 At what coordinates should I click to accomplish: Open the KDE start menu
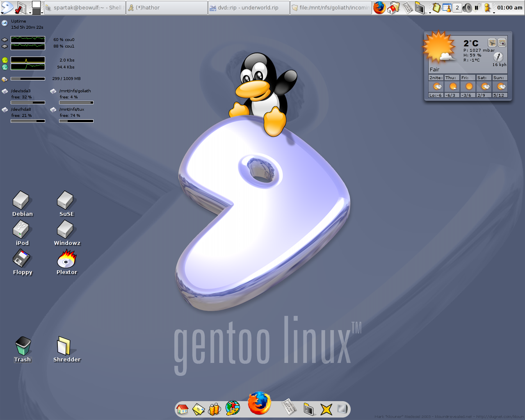tap(7, 7)
